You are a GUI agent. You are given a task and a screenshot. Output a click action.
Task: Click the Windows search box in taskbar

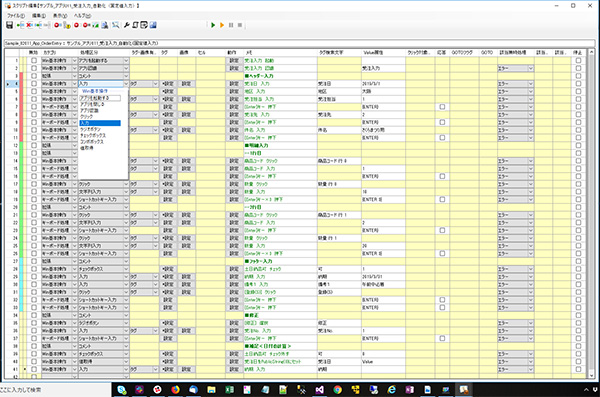(55, 390)
